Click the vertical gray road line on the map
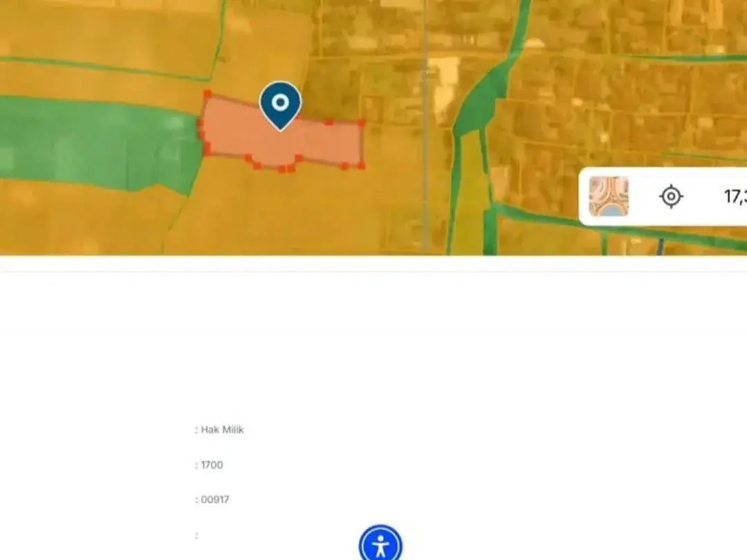The width and height of the screenshot is (747, 560). tap(425, 129)
